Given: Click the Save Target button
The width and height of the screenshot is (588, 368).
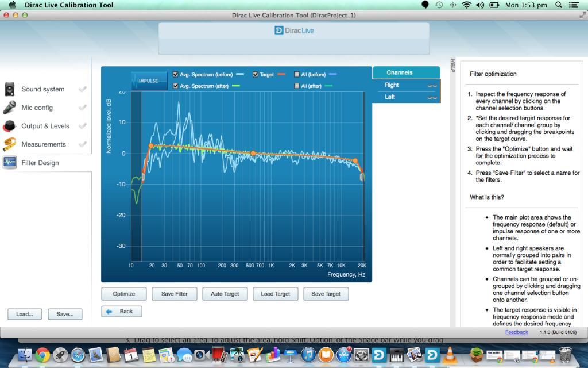Looking at the screenshot, I should pos(326,294).
